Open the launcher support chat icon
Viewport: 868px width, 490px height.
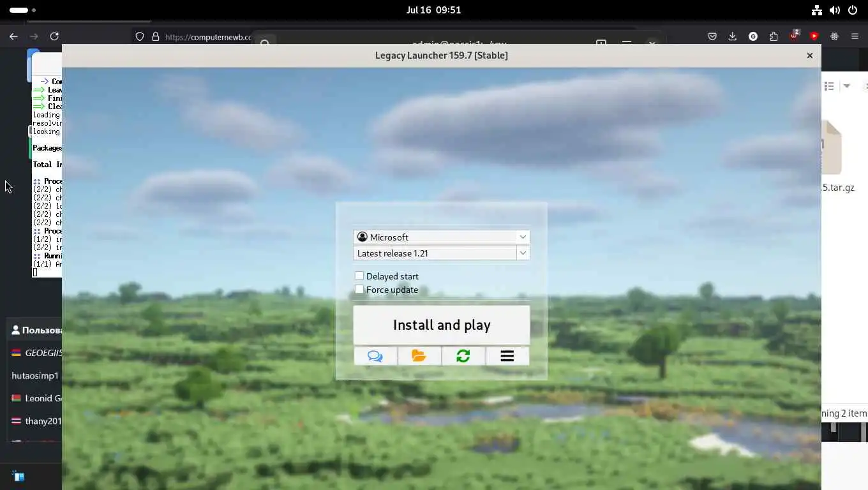(375, 356)
